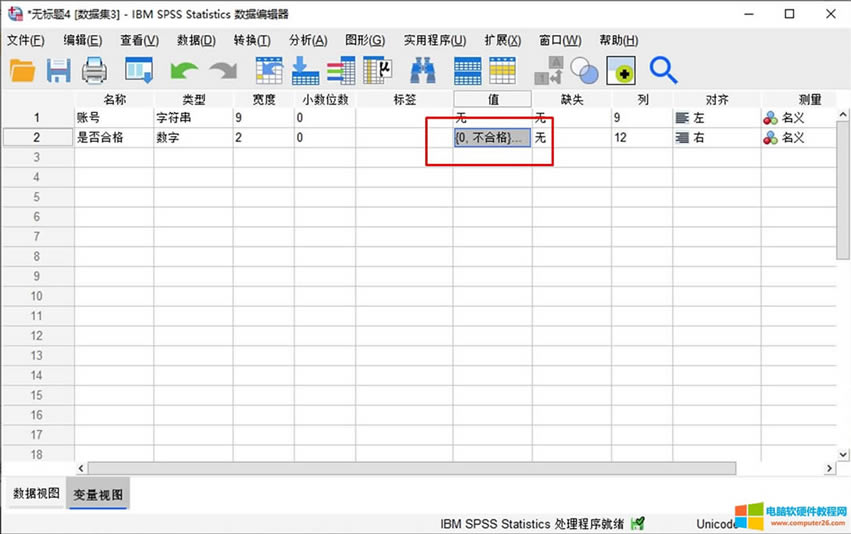Image resolution: width=851 pixels, height=534 pixels.
Task: Click the overlapping circles variable sets icon
Action: point(585,71)
